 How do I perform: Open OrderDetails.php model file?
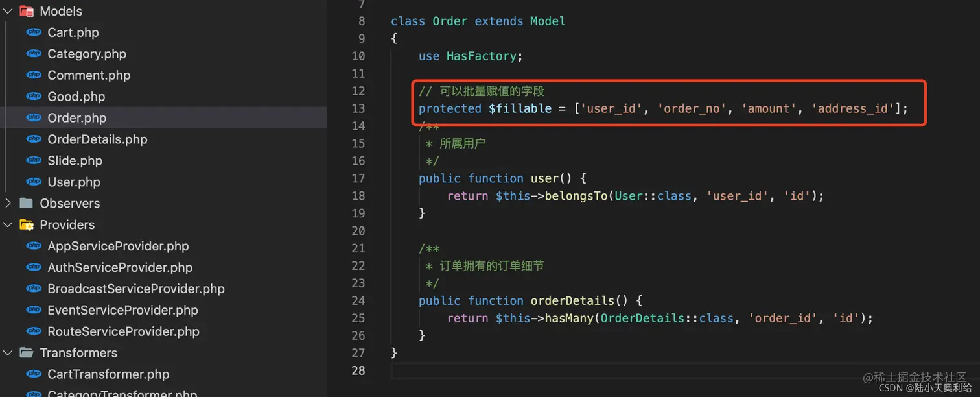(97, 139)
